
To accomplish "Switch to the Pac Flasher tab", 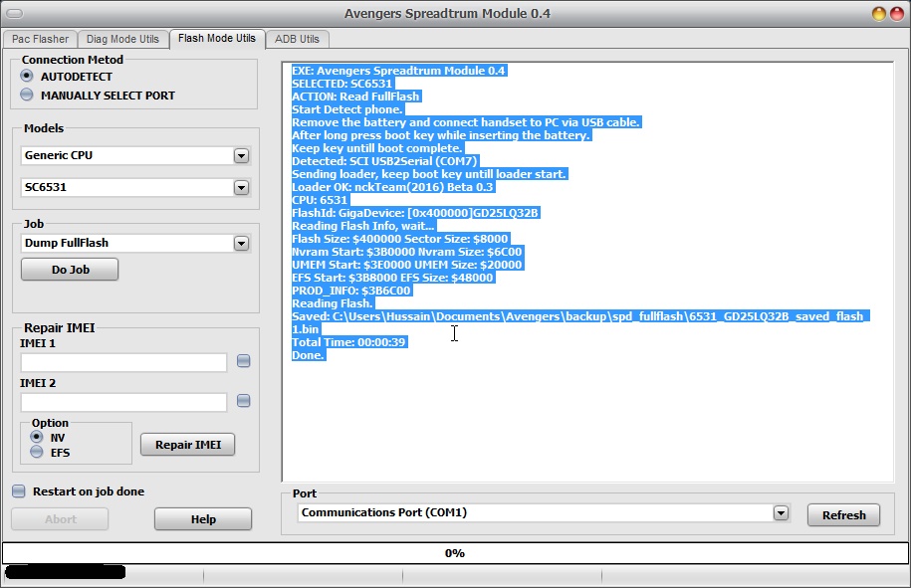I will coord(40,39).
